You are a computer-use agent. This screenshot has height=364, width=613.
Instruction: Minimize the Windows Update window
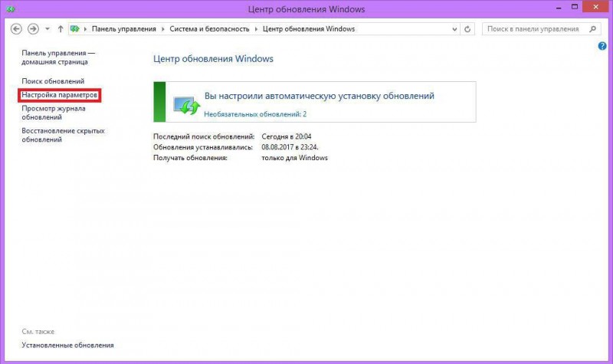tap(559, 8)
